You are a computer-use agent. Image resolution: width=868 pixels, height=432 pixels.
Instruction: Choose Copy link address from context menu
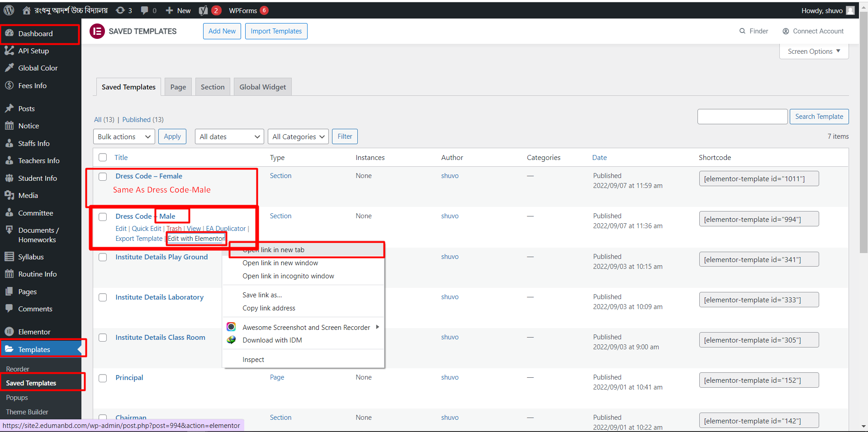click(304, 308)
